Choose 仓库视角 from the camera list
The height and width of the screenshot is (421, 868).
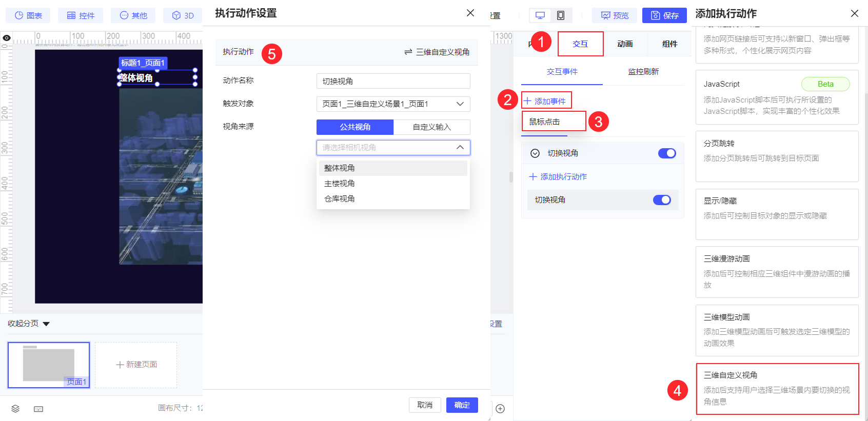pos(393,198)
